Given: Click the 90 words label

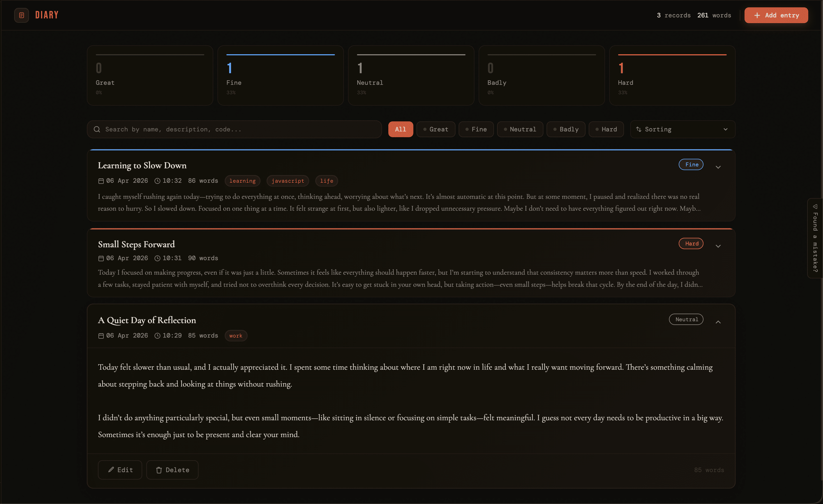Looking at the screenshot, I should [x=203, y=258].
